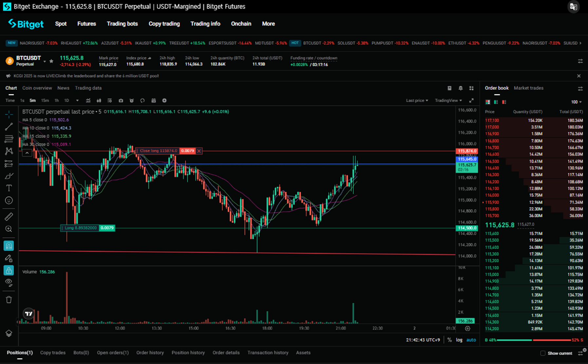Image resolution: width=588 pixels, height=364 pixels.
Task: Toggle log scale on chart
Action: tap(459, 340)
